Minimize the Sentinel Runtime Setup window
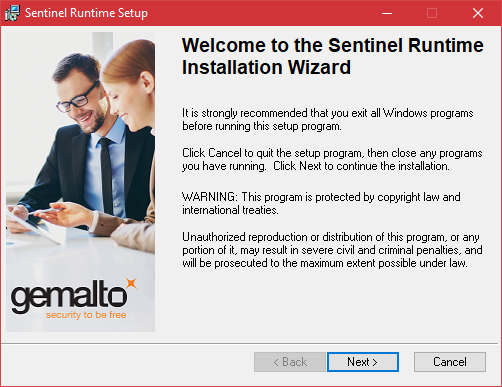Image resolution: width=502 pixels, height=387 pixels. (387, 13)
